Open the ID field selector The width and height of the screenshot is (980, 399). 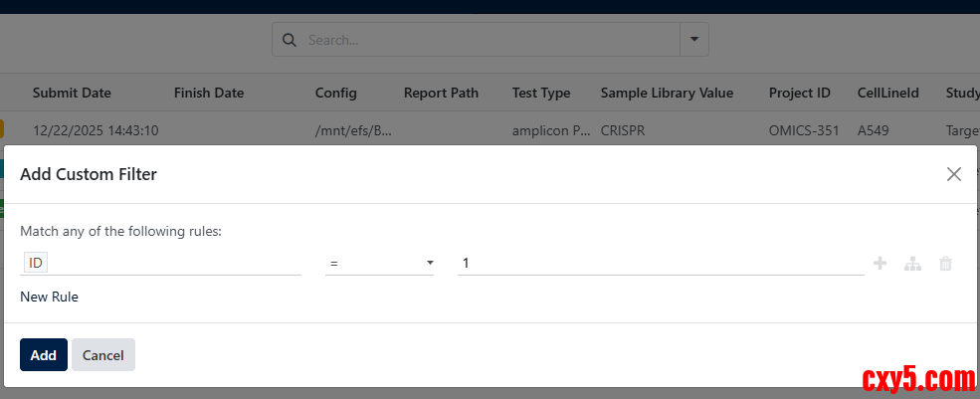[x=161, y=263]
